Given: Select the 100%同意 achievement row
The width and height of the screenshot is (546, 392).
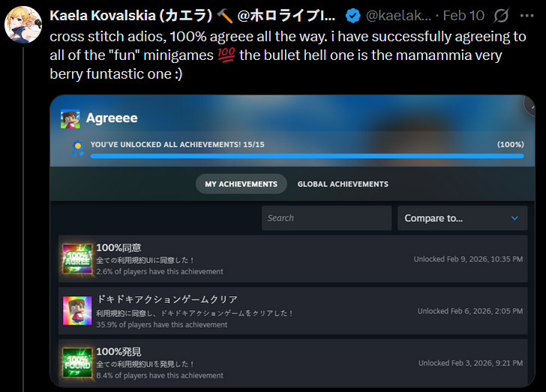Looking at the screenshot, I should click(292, 259).
